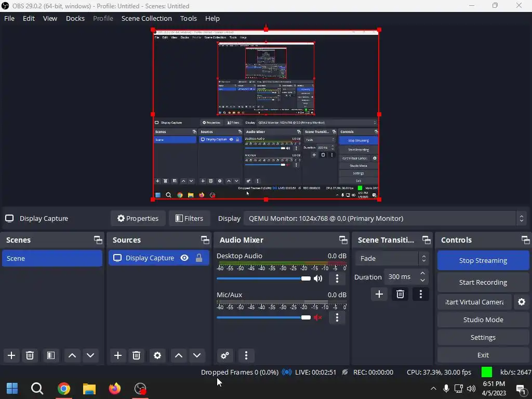Viewport: 532px width, 399px height.
Task: Open Firefox from taskbar
Action: click(115, 389)
